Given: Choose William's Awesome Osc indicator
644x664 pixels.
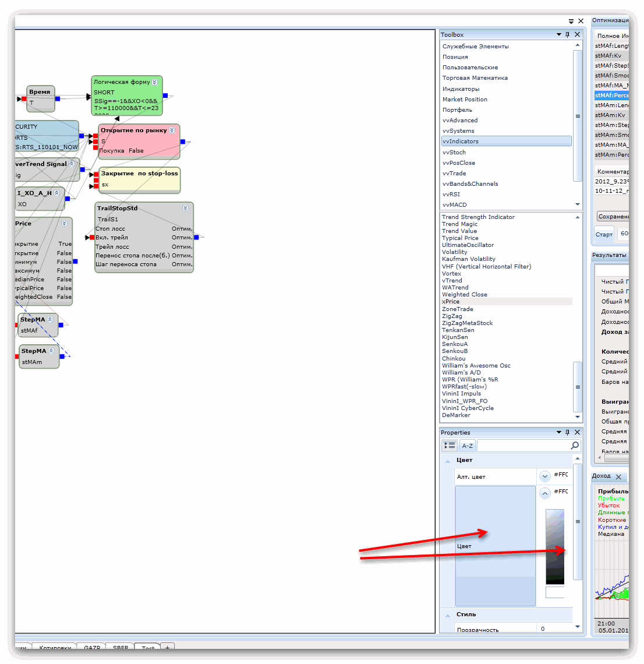Looking at the screenshot, I should point(476,365).
